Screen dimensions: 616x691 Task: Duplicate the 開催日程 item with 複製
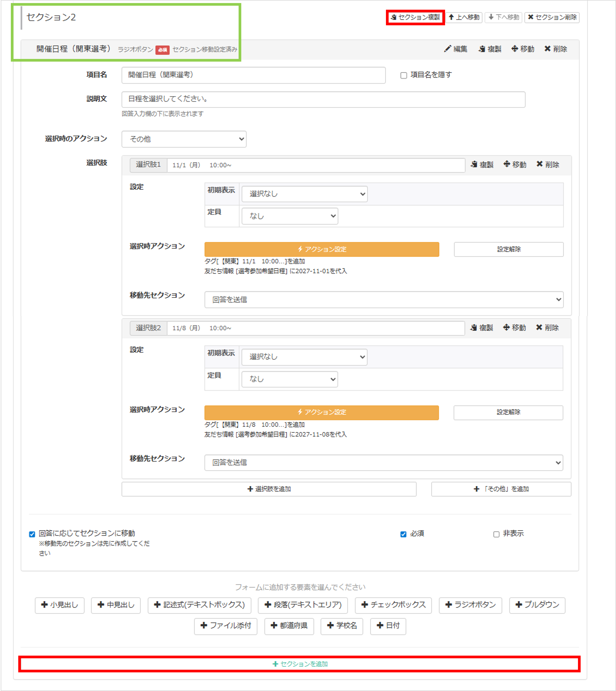[x=490, y=49]
